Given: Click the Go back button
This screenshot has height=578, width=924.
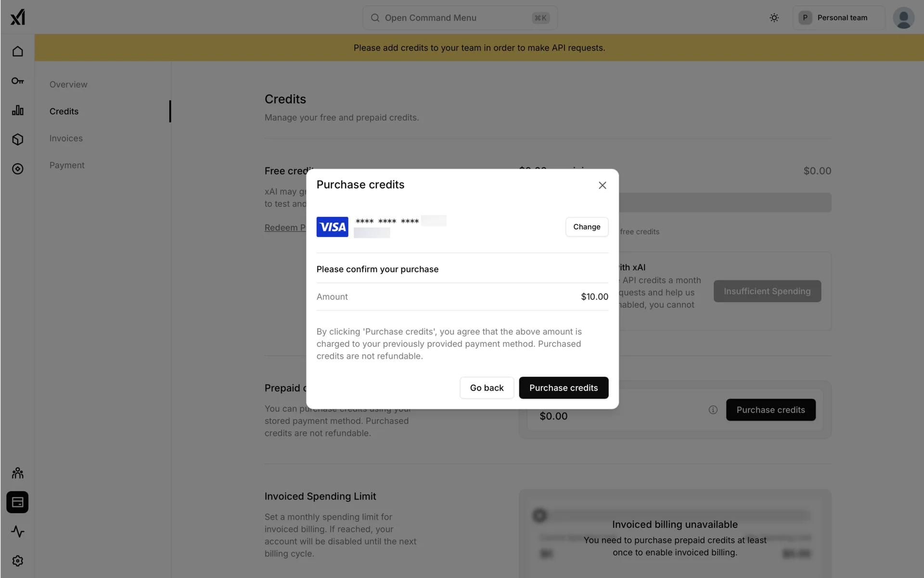Looking at the screenshot, I should [x=487, y=388].
